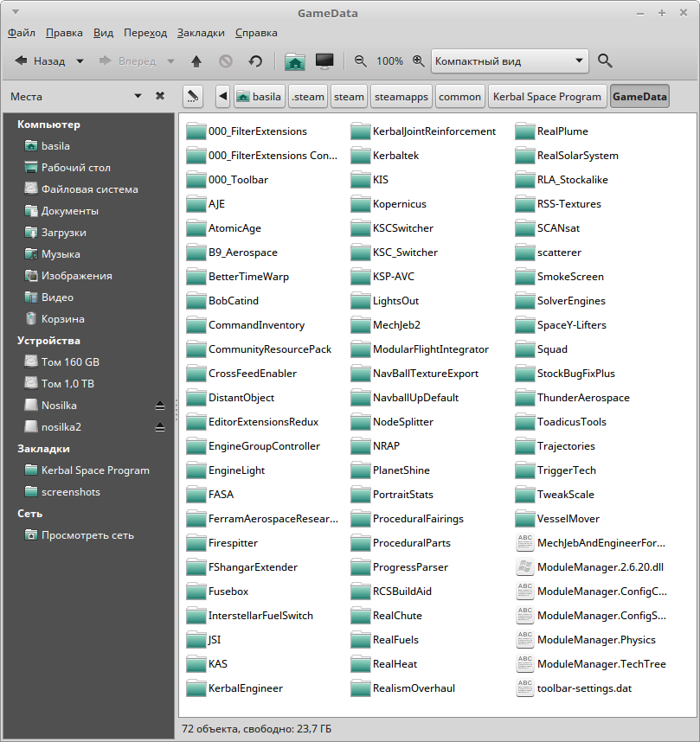Open Kerbal Space Program bookmark in sidebar
Viewport: 700px width, 742px height.
(87, 470)
